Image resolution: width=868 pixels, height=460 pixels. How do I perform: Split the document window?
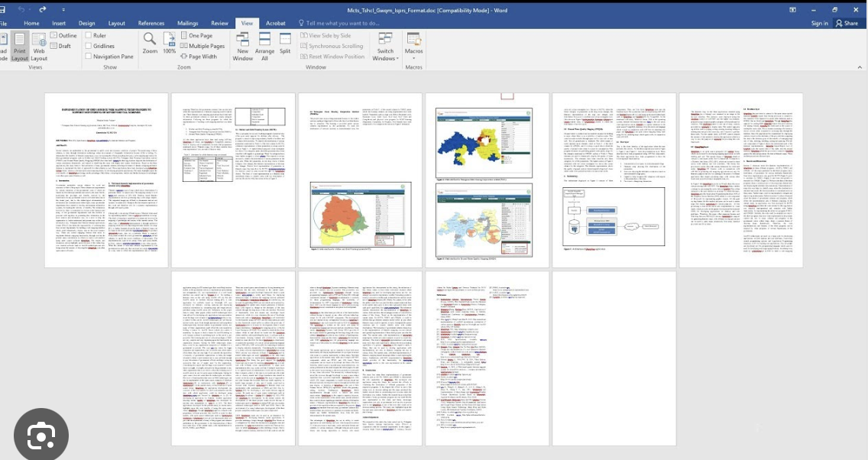click(284, 44)
